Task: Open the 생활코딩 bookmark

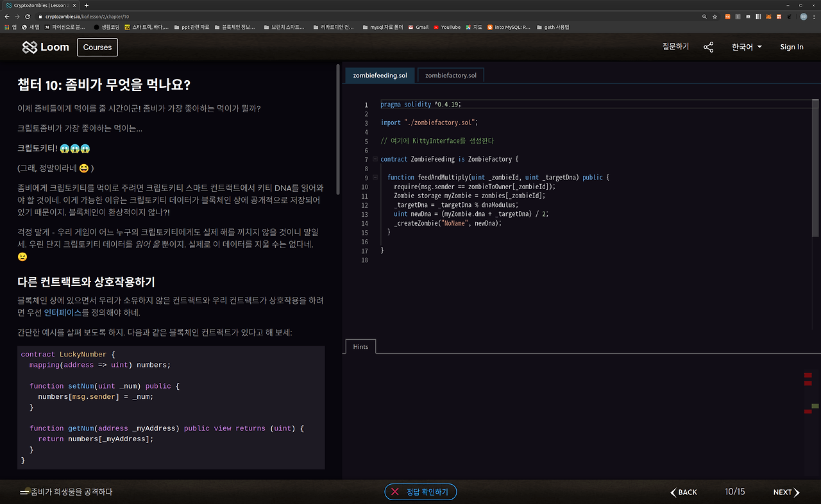Action: [x=106, y=27]
